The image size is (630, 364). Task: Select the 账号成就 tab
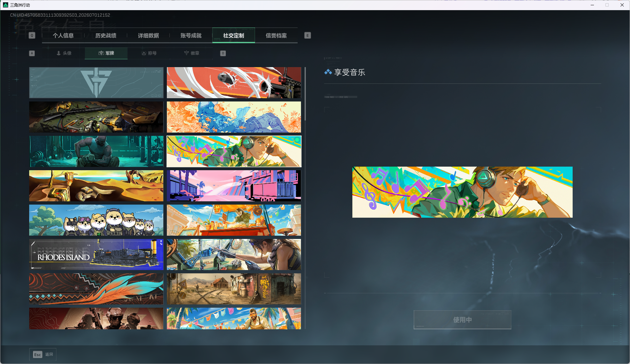[191, 35]
